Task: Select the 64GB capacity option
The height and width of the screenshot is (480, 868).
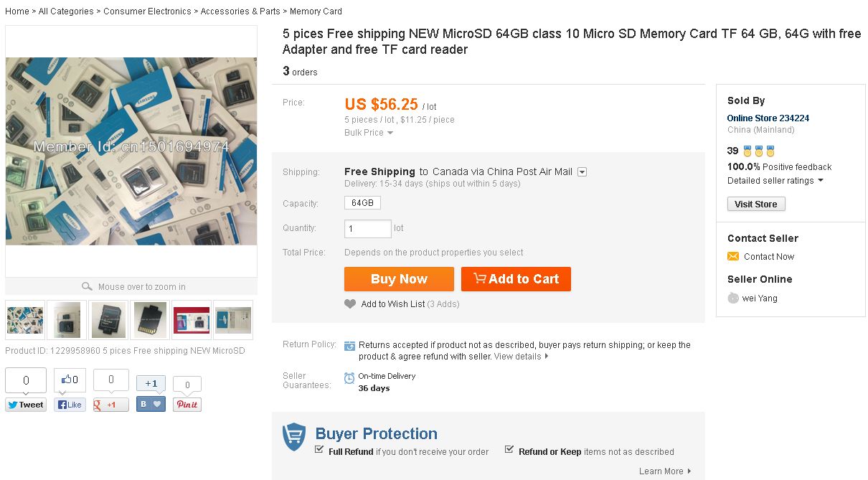Action: (362, 203)
